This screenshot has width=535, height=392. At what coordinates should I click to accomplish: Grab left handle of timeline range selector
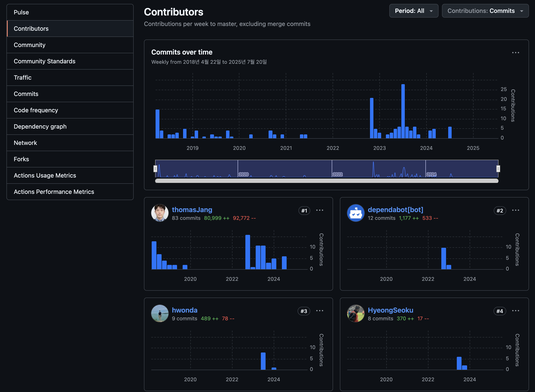point(155,169)
